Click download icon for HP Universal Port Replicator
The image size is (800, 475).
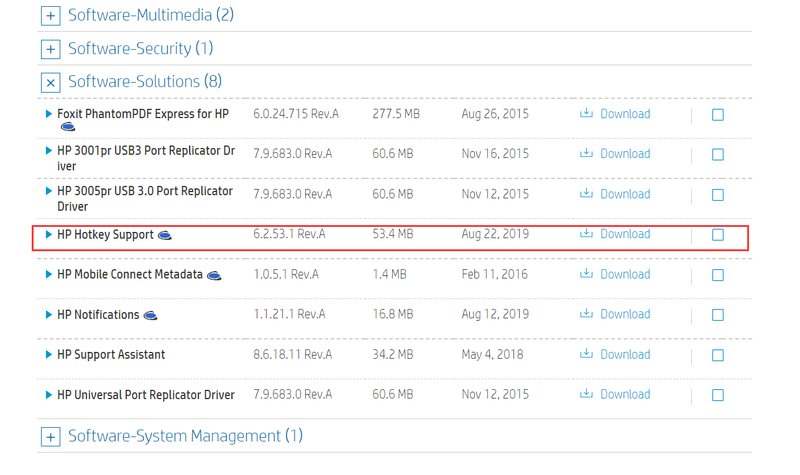(x=586, y=393)
